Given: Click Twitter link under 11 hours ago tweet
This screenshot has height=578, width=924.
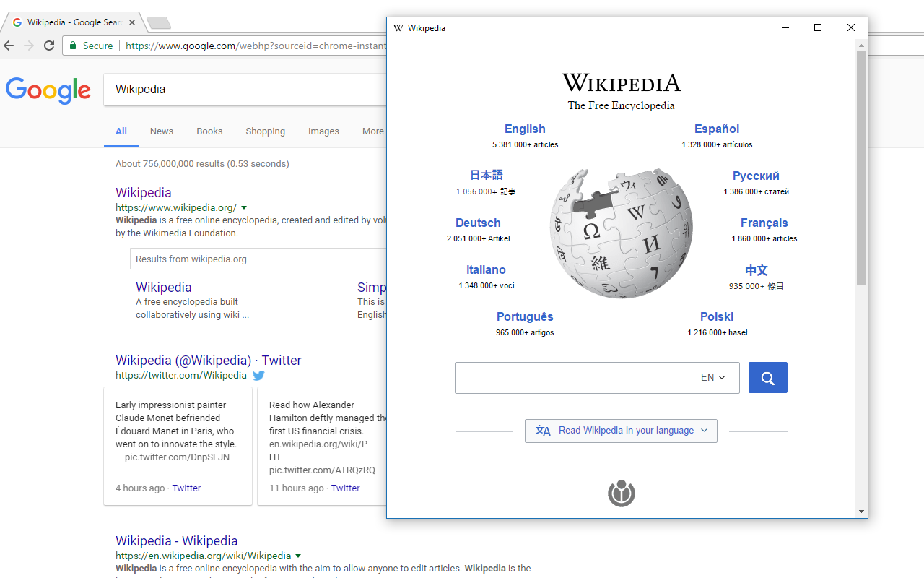Looking at the screenshot, I should pyautogui.click(x=345, y=488).
